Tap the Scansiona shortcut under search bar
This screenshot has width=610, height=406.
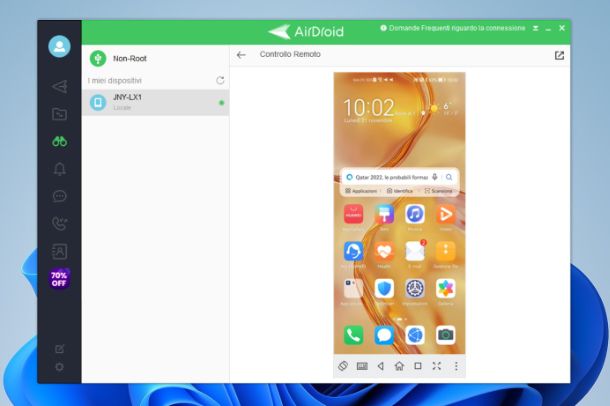tap(438, 191)
